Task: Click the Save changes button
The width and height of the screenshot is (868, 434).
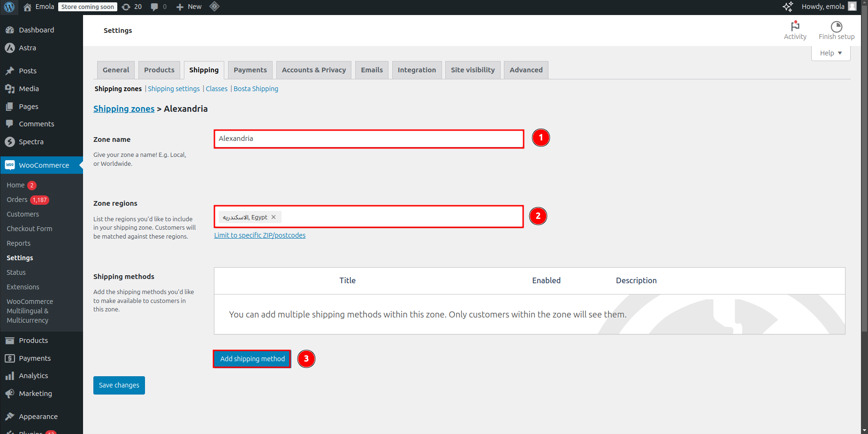Action: tap(119, 385)
